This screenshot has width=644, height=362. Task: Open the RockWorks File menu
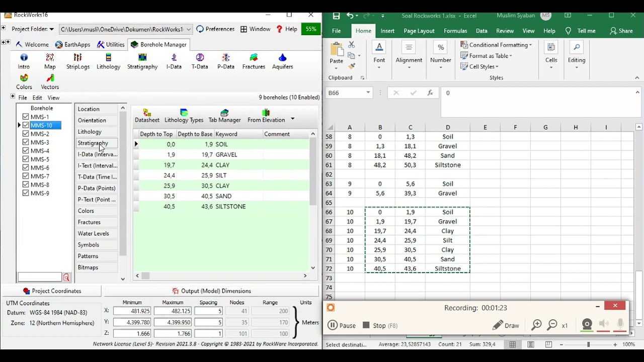[x=23, y=98]
